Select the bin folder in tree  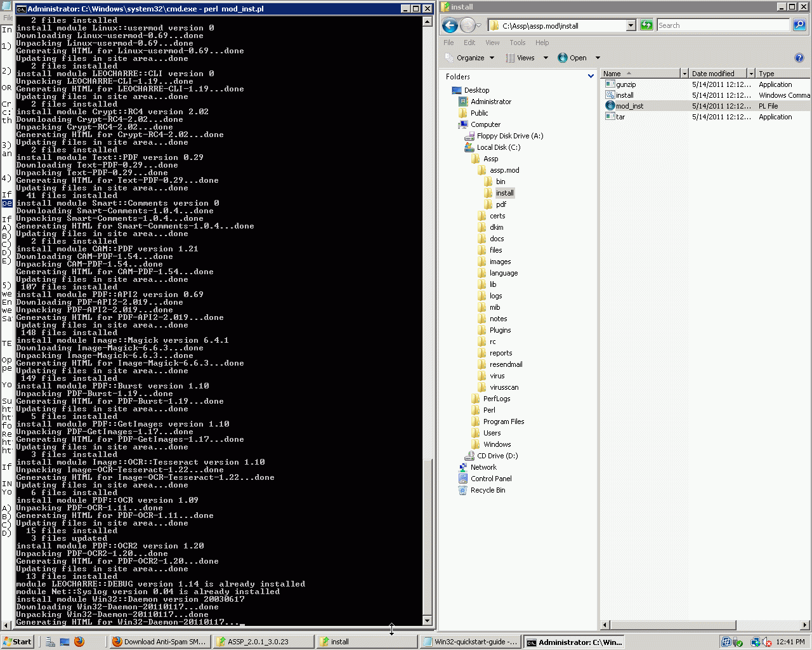coord(495,182)
